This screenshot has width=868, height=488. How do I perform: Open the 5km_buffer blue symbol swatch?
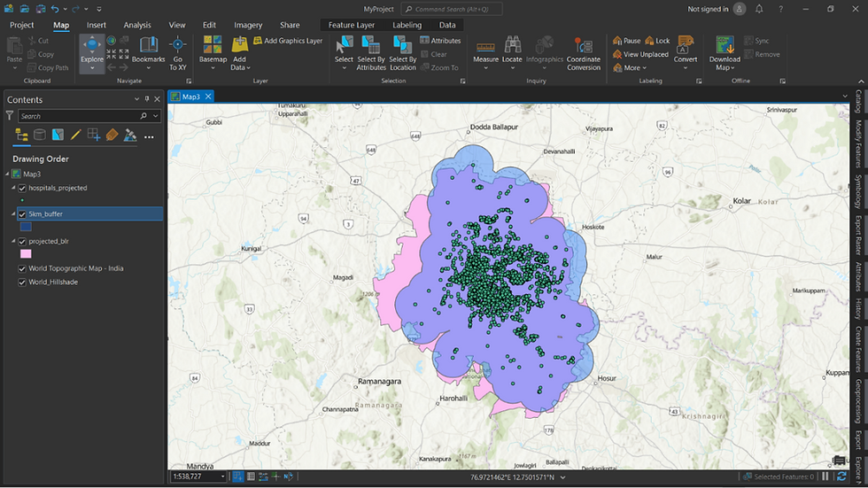26,227
